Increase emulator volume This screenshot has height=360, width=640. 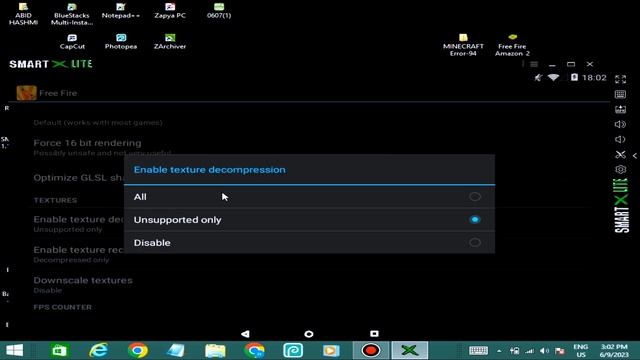620,124
